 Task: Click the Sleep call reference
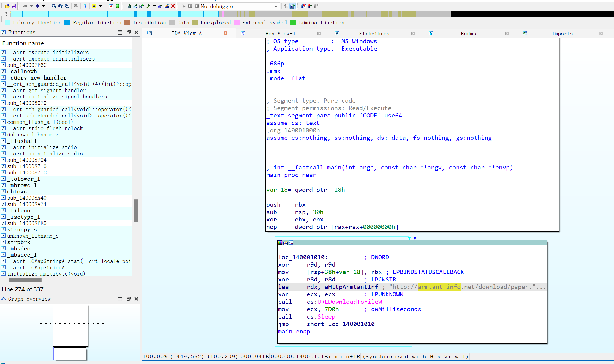[x=326, y=317]
